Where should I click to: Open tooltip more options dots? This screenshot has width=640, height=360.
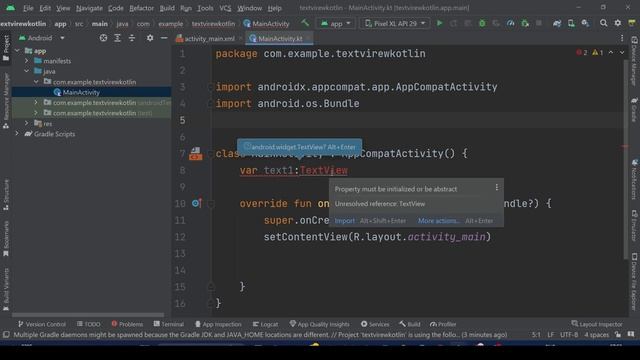click(496, 187)
